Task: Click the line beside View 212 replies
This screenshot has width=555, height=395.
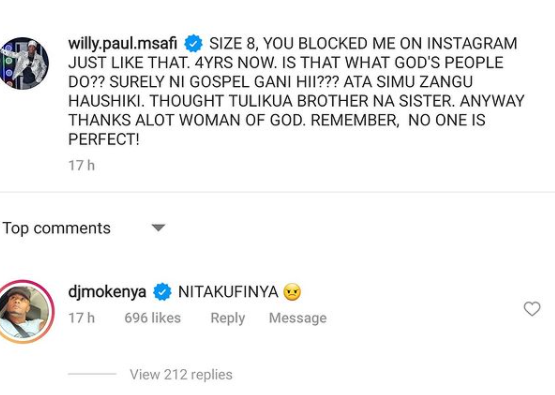Action: tap(92, 374)
